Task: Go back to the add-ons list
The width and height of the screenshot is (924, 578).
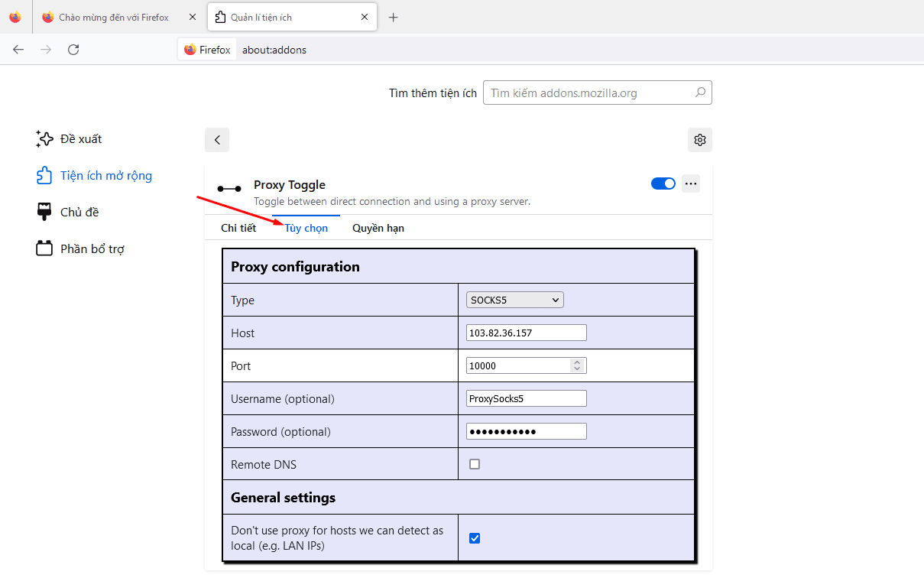Action: point(217,140)
